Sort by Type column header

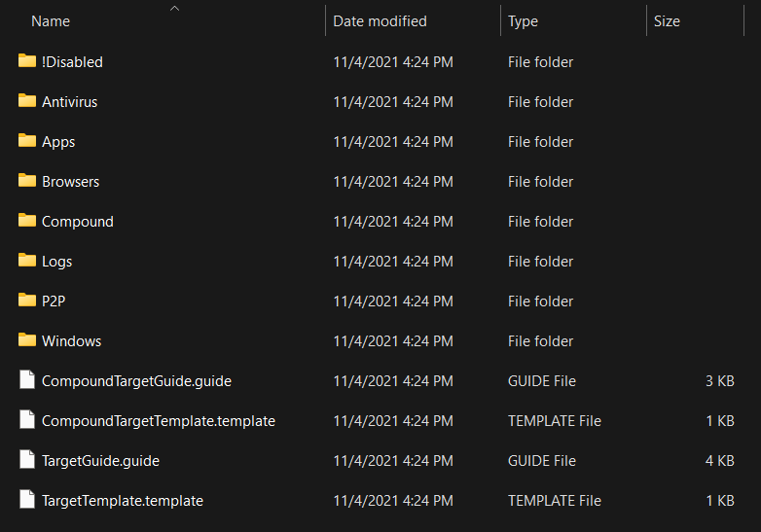click(523, 21)
